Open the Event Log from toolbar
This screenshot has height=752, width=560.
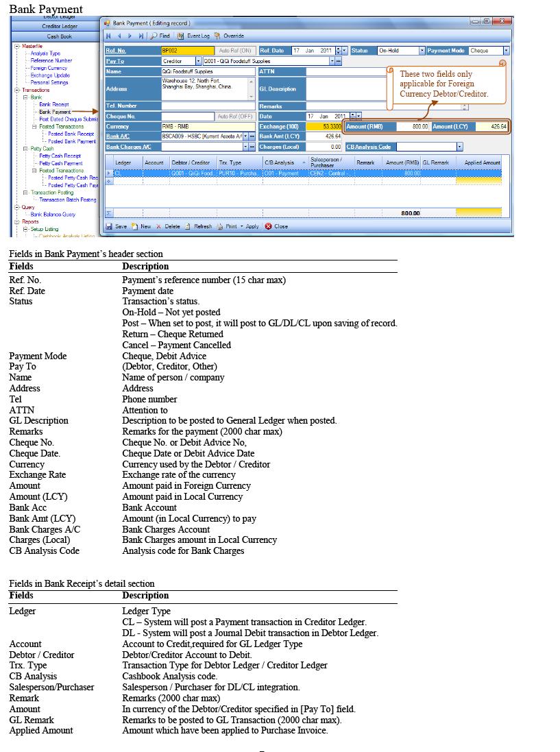181,36
